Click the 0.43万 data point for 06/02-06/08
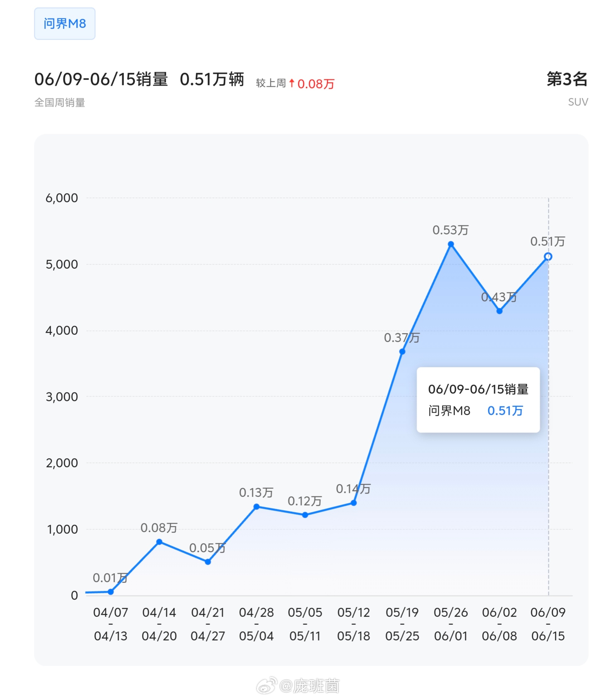This screenshot has height=700, width=597. pyautogui.click(x=499, y=311)
